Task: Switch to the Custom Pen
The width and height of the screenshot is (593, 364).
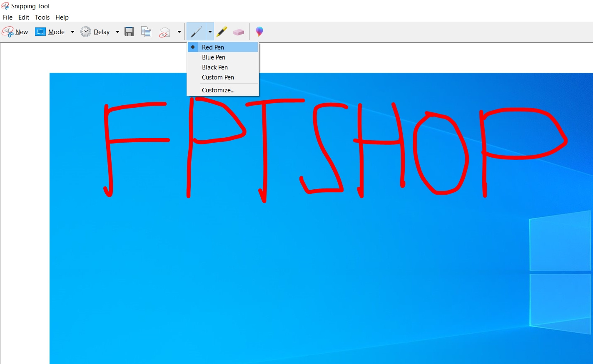Action: click(x=218, y=77)
